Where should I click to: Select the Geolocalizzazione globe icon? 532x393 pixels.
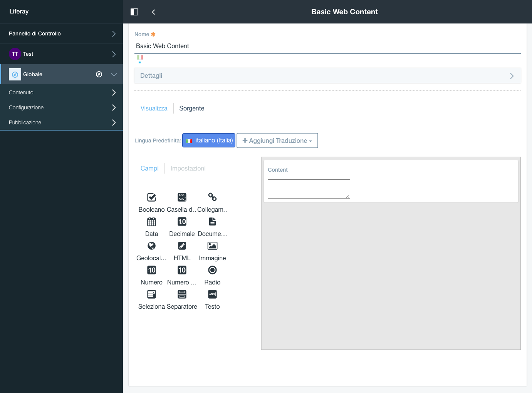[x=152, y=246]
